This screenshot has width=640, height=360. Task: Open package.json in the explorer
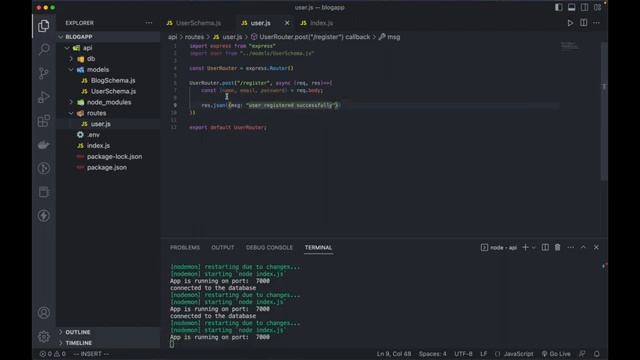coord(108,167)
